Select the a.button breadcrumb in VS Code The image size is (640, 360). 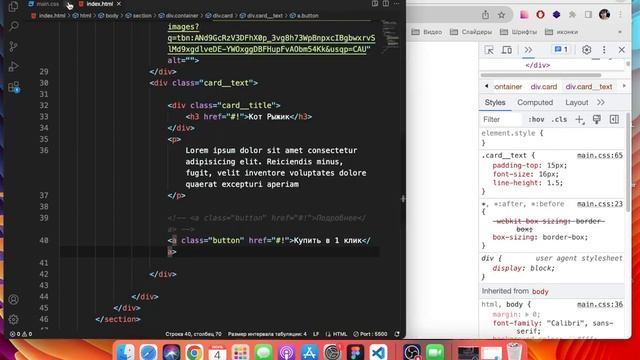pos(304,16)
